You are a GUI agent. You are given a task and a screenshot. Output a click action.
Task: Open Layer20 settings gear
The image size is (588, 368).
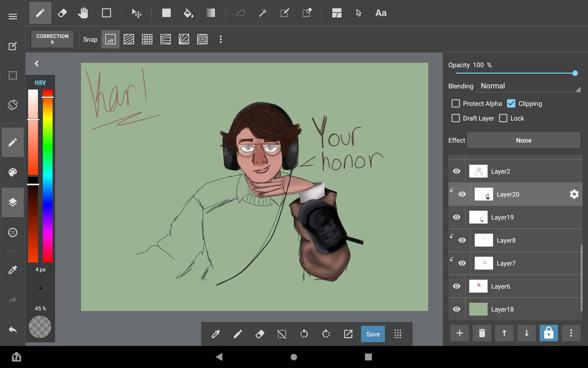coord(574,194)
